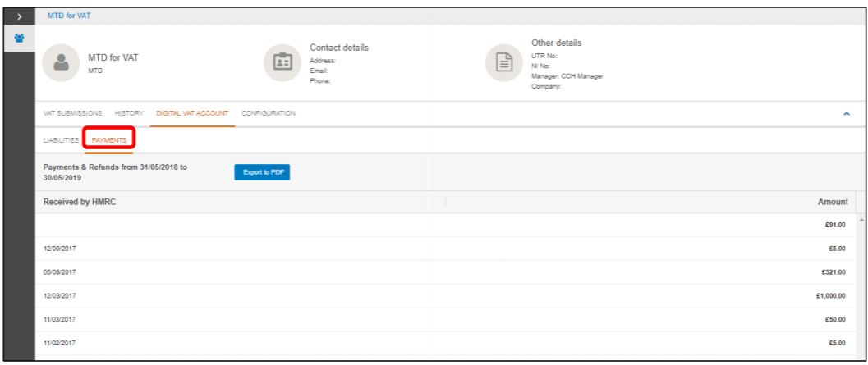
Task: Select the 11/02/2017 date row
Action: point(446,343)
